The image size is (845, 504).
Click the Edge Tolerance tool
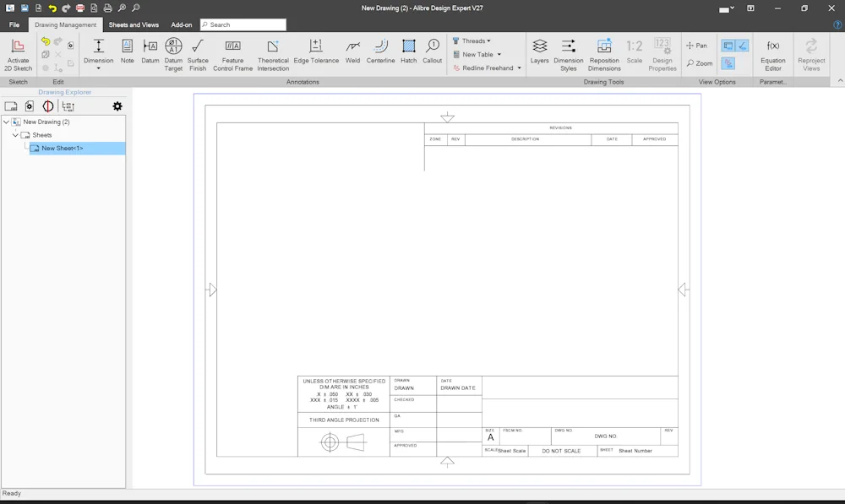tap(316, 51)
